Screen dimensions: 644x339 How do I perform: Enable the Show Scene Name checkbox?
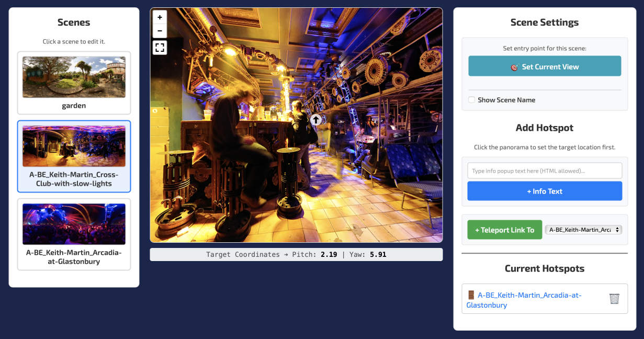tap(471, 100)
